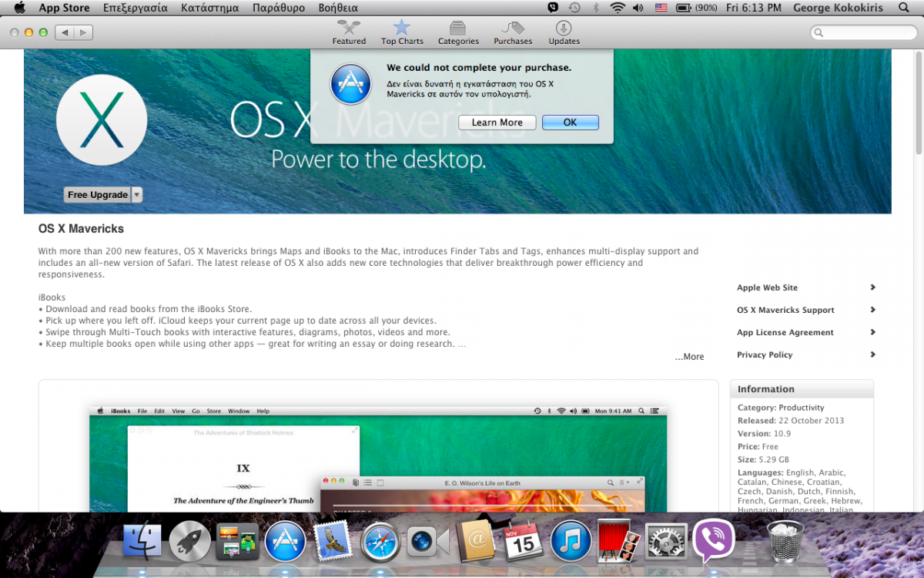
Task: Click the Bluetooth menu bar icon
Action: (x=595, y=8)
